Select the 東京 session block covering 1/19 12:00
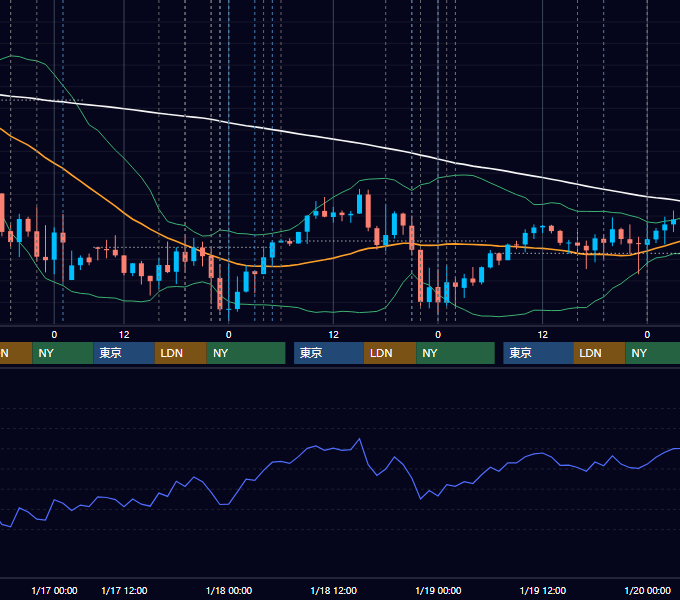Viewport: 680px width, 600px height. pos(538,353)
